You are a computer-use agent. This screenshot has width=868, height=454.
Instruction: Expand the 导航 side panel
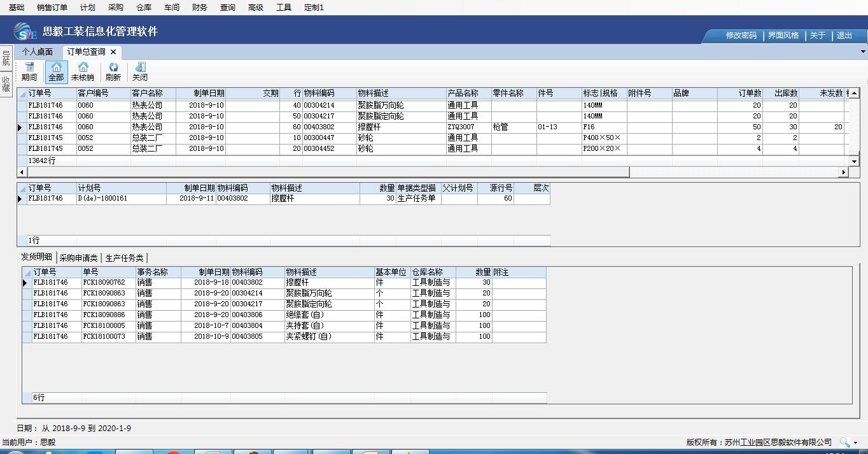(6, 59)
